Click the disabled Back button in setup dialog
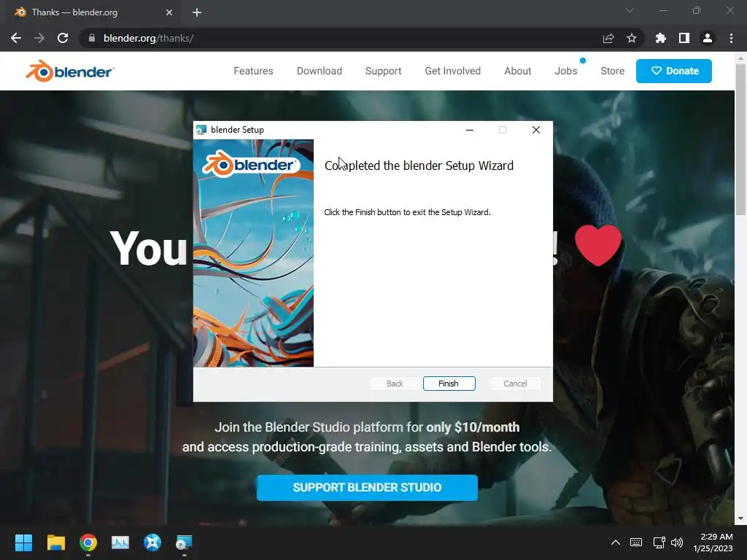Screen dimensions: 747x560 395,384
